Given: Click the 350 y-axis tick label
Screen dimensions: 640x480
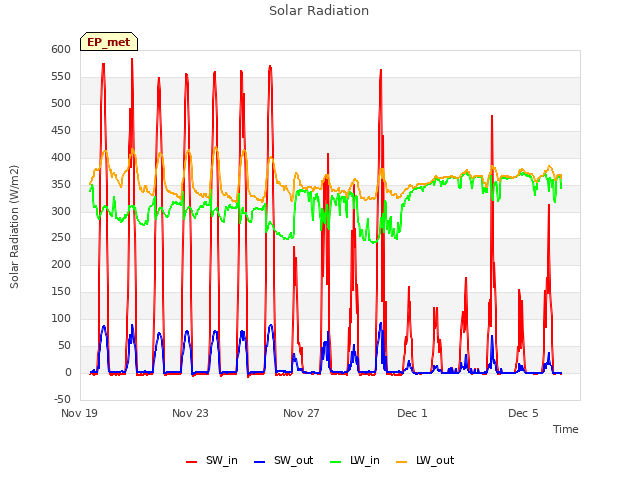Looking at the screenshot, I should point(61,184).
